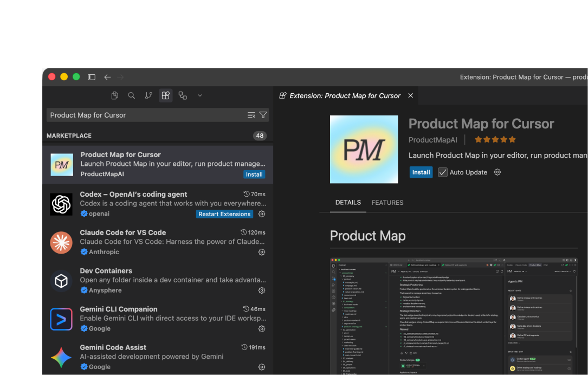Click the 70ms activation time for Codex
This screenshot has width=588, height=375.
point(255,194)
